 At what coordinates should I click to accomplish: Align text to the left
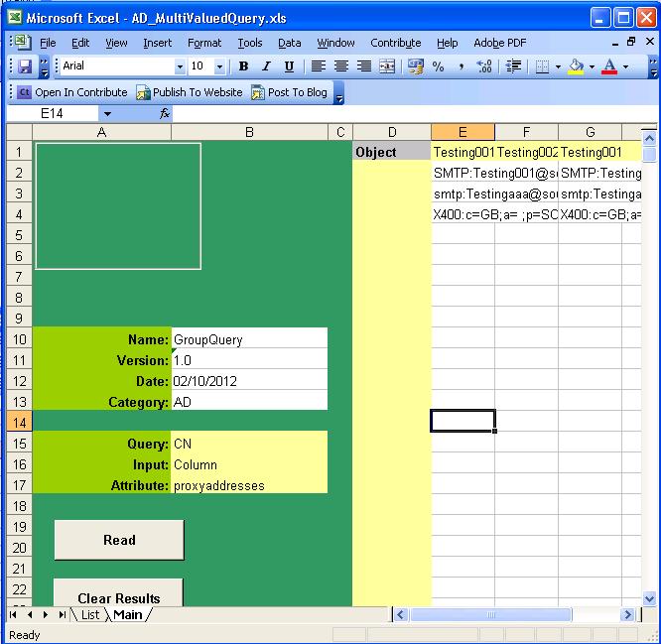click(x=319, y=66)
